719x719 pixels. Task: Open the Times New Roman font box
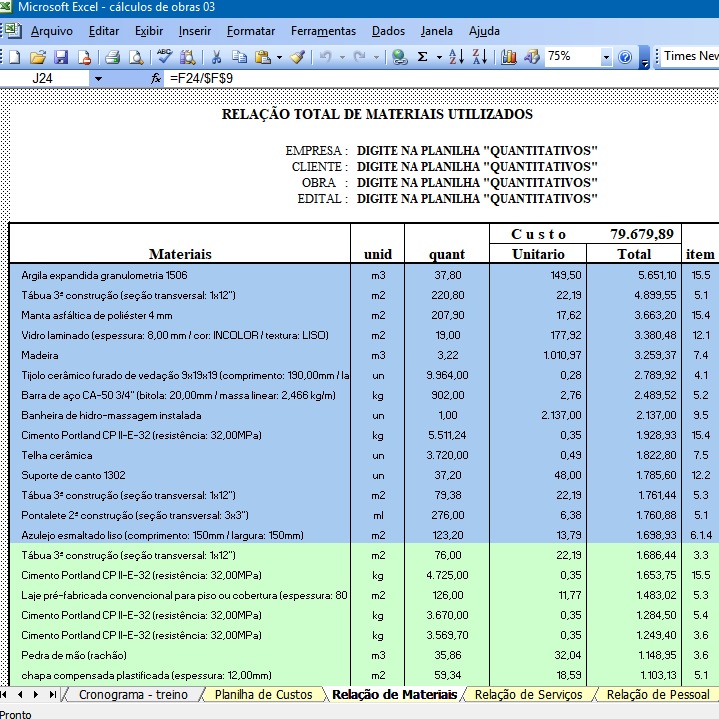(x=690, y=57)
